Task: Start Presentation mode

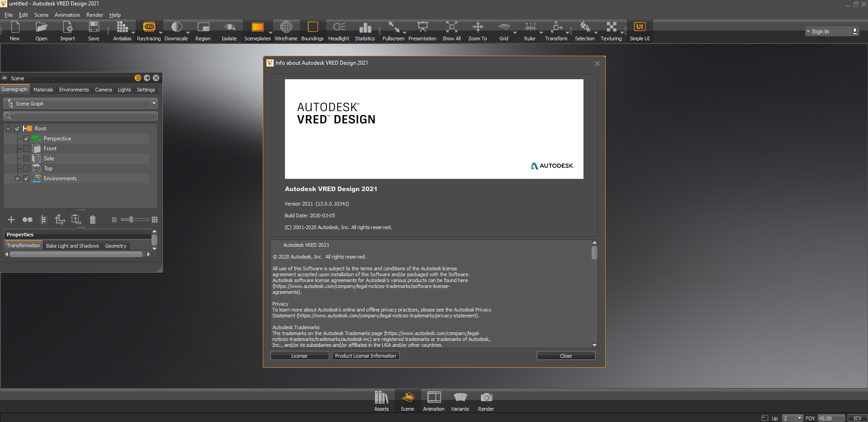Action: pos(422,31)
